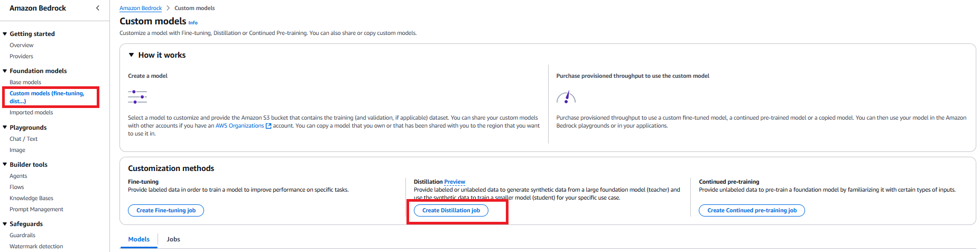
Task: Open Flows under Builder tools
Action: 16,187
